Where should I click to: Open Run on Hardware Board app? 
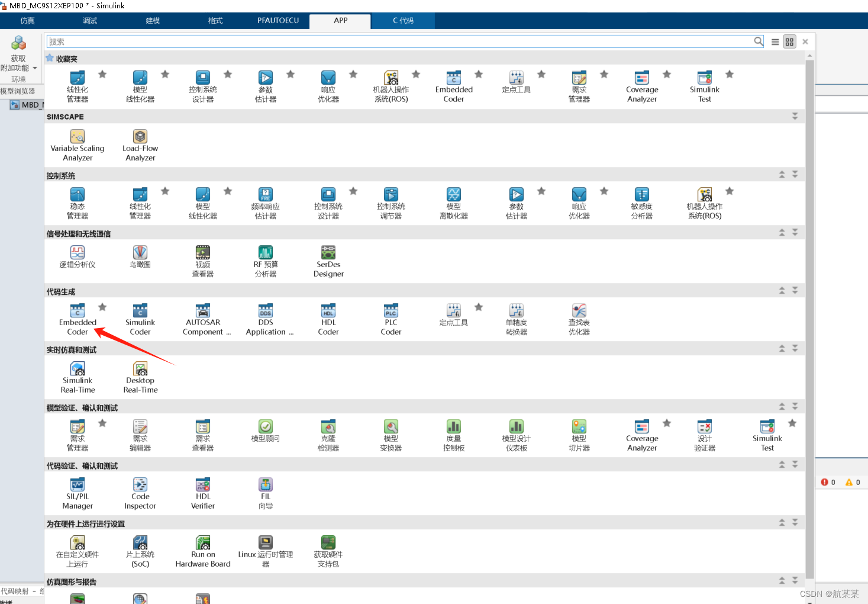[x=203, y=551]
